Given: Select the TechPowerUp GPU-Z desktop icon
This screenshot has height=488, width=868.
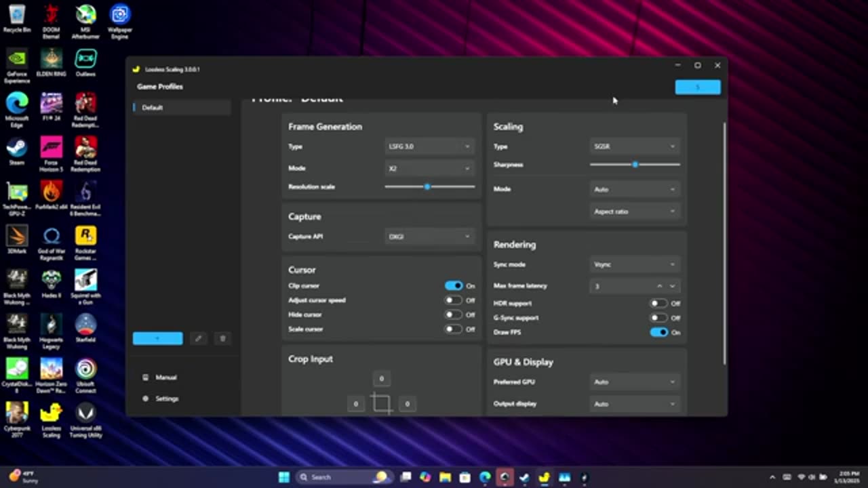Looking at the screenshot, I should coord(17,199).
